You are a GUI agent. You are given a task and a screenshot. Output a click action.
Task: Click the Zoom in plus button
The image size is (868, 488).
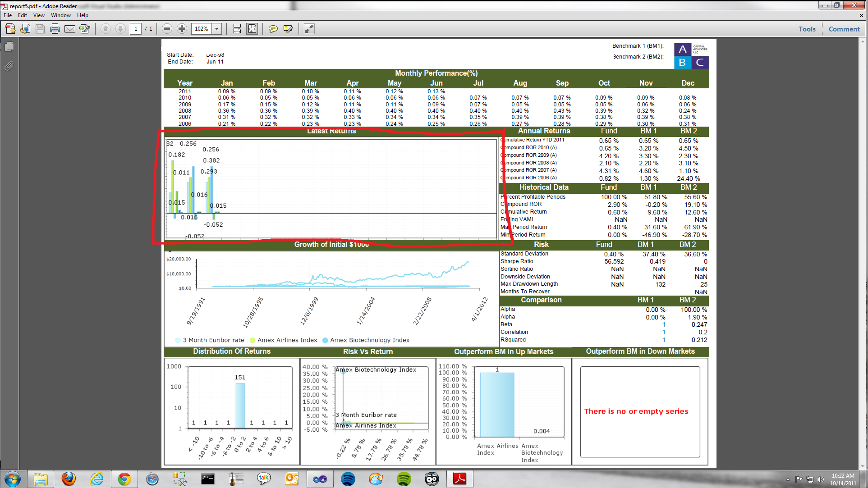[182, 29]
